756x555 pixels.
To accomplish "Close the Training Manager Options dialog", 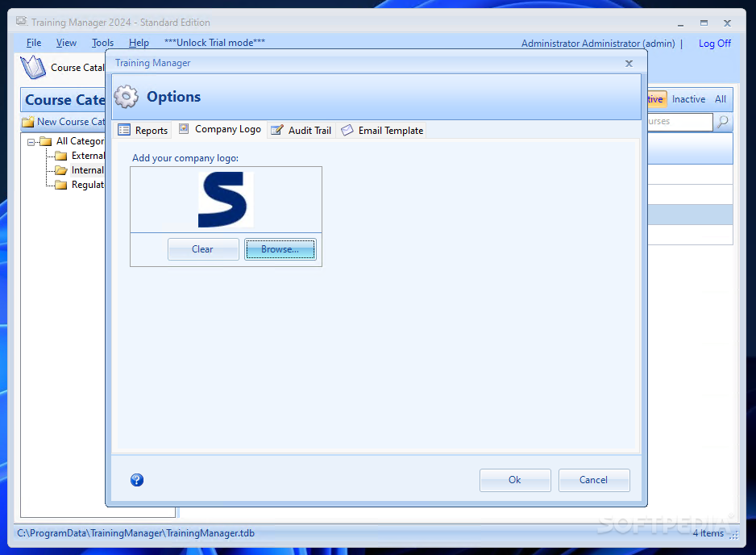I will tap(629, 63).
